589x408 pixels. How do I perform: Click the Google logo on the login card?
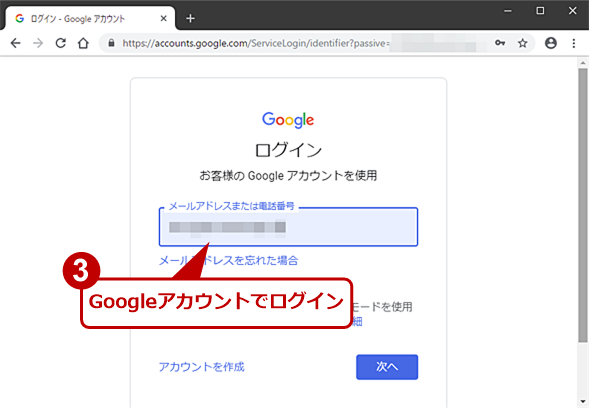click(288, 120)
